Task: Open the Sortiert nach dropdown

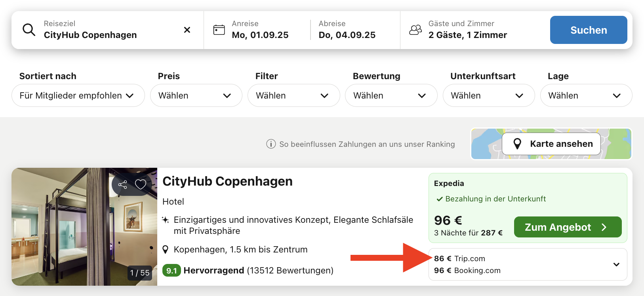Action: click(x=78, y=95)
